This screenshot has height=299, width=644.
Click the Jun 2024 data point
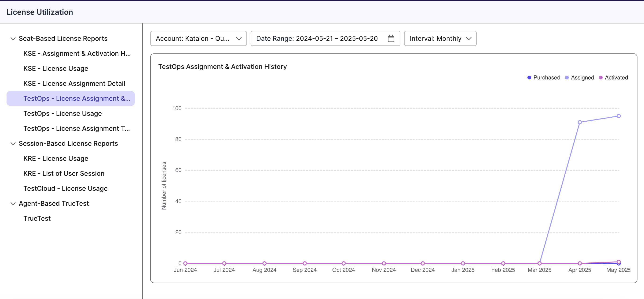click(185, 263)
